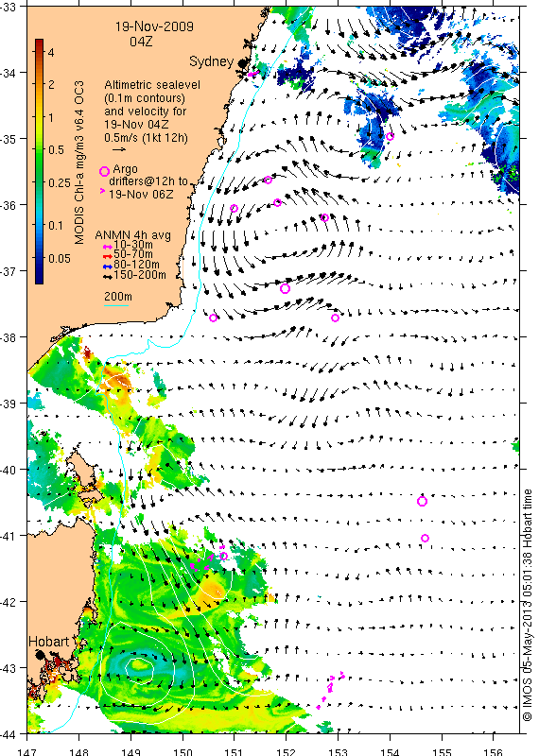The image size is (539, 756).
Task: Click the '200m' isobath label
Action: (118, 297)
